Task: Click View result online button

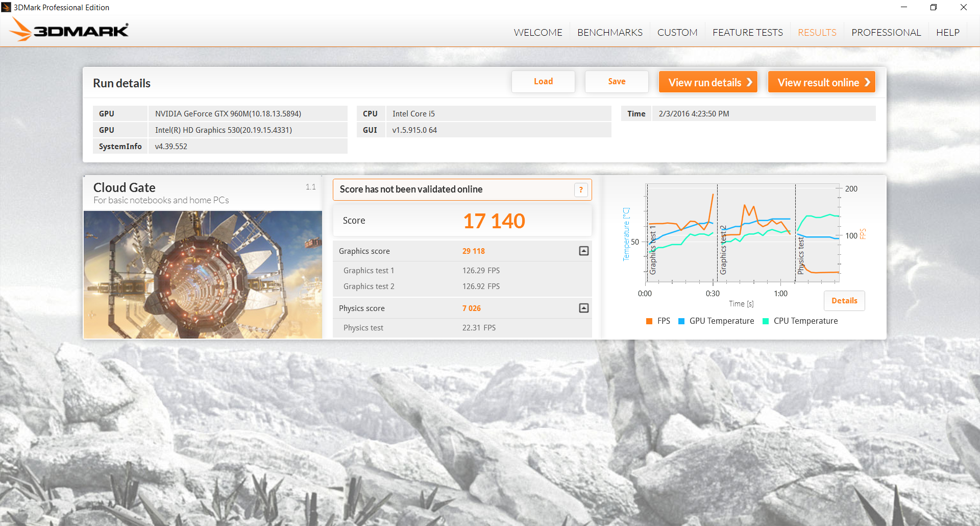Action: click(822, 82)
